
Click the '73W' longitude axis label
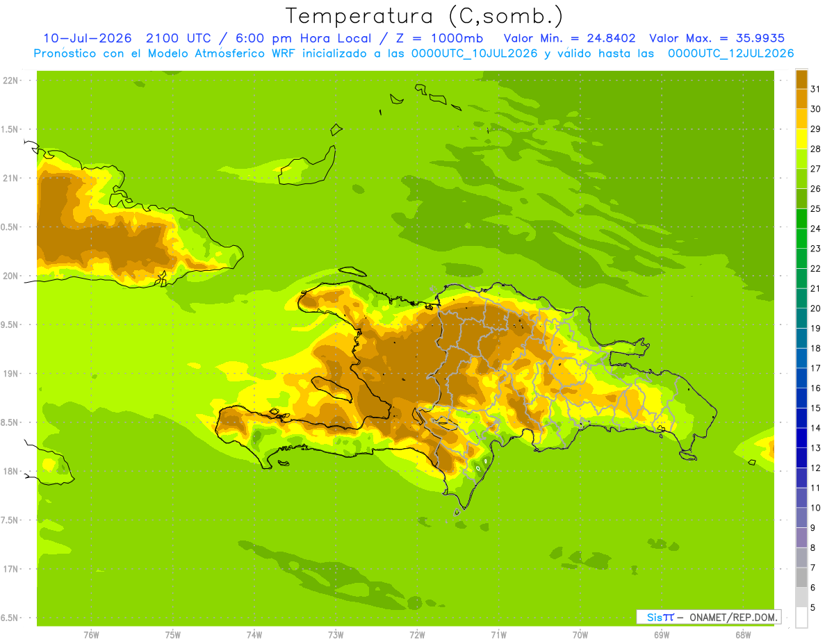336,635
